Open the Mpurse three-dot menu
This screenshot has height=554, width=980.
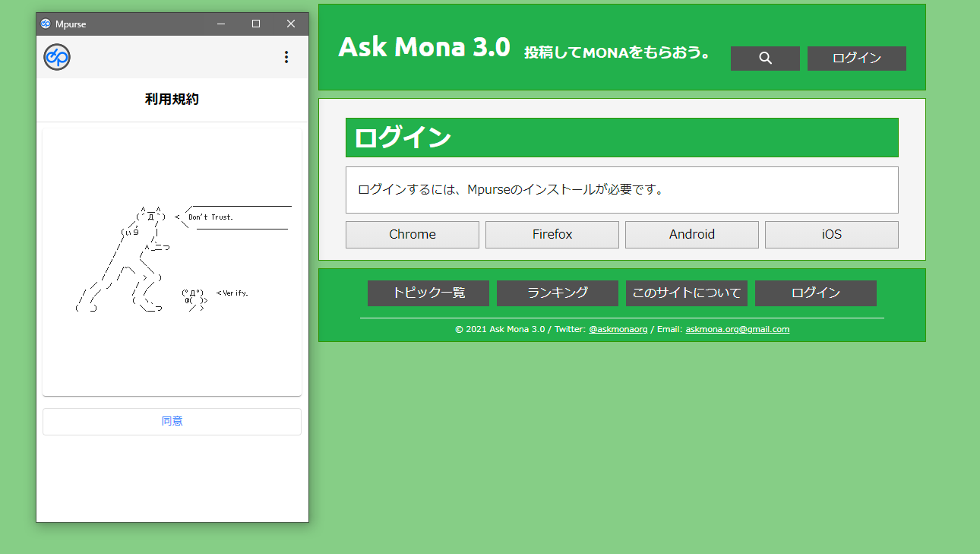pos(286,57)
